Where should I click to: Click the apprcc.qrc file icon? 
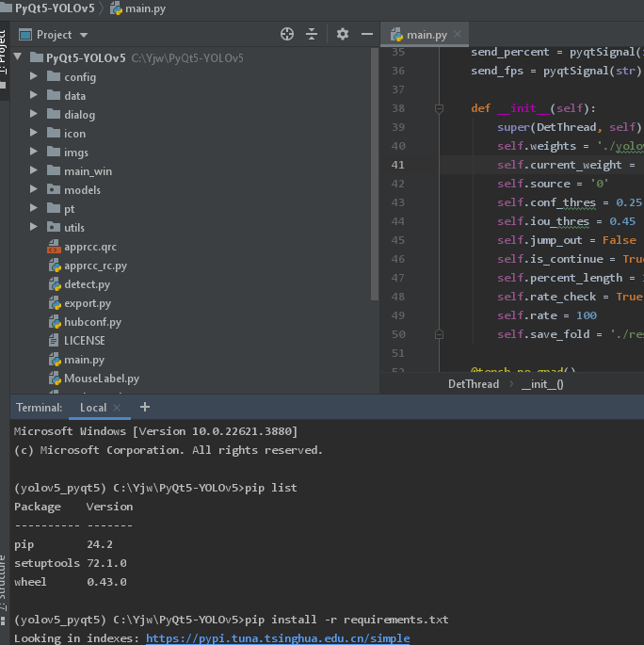click(x=54, y=247)
